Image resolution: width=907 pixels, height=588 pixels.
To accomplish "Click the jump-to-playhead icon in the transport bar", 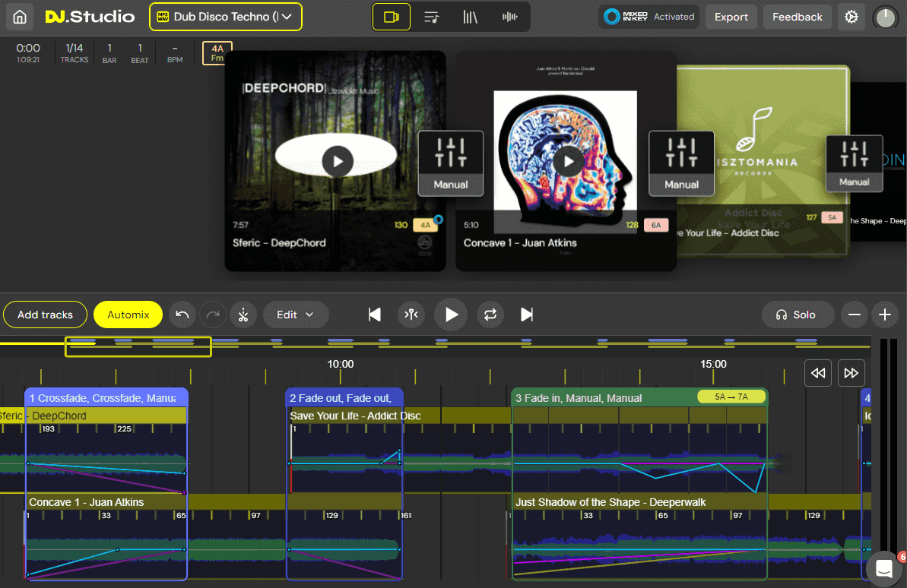I will tap(411, 314).
